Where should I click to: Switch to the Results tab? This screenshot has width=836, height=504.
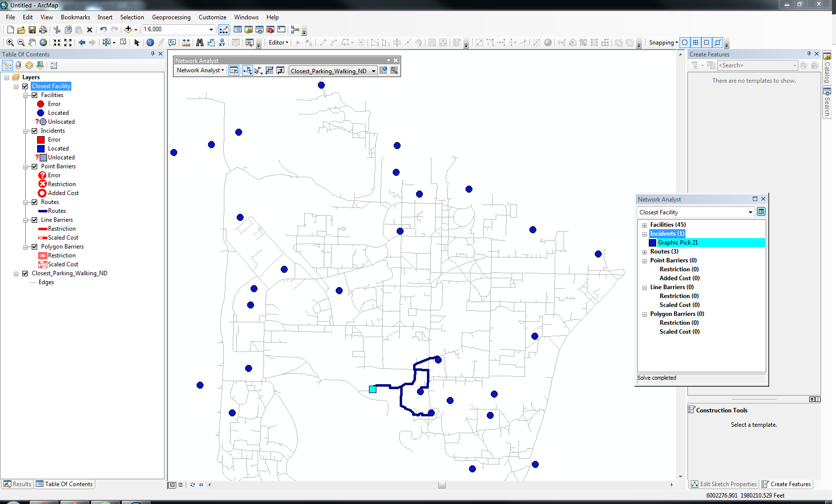coord(17,484)
